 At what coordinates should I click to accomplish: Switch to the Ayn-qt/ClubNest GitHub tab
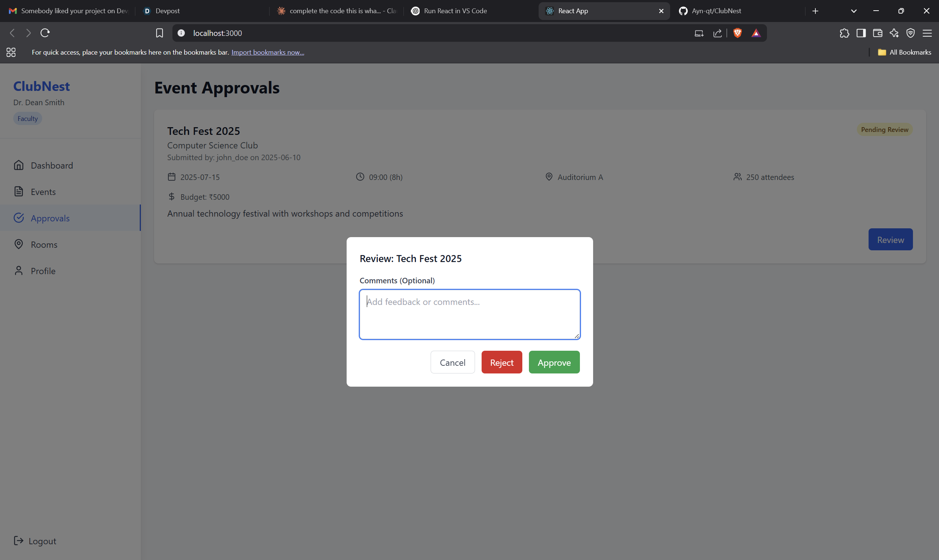[716, 11]
